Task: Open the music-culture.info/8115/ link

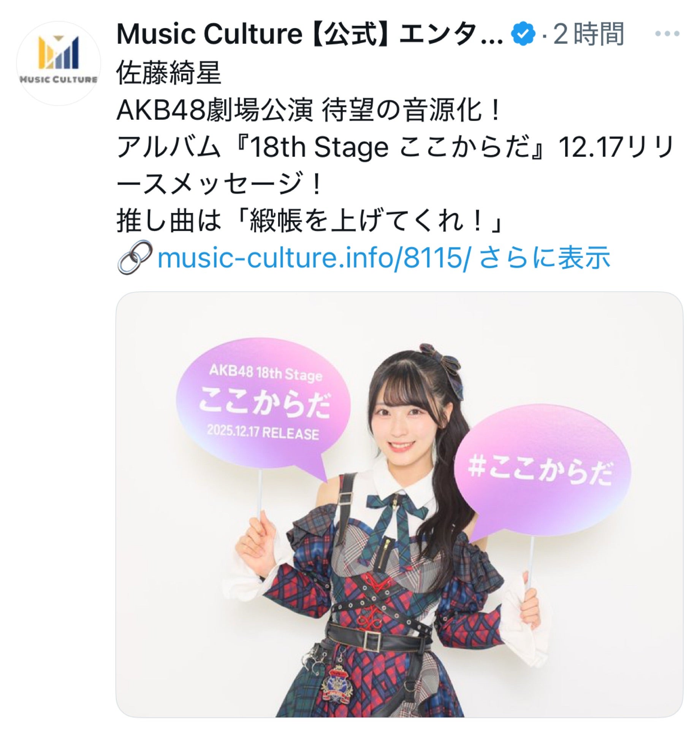Action: click(x=314, y=258)
